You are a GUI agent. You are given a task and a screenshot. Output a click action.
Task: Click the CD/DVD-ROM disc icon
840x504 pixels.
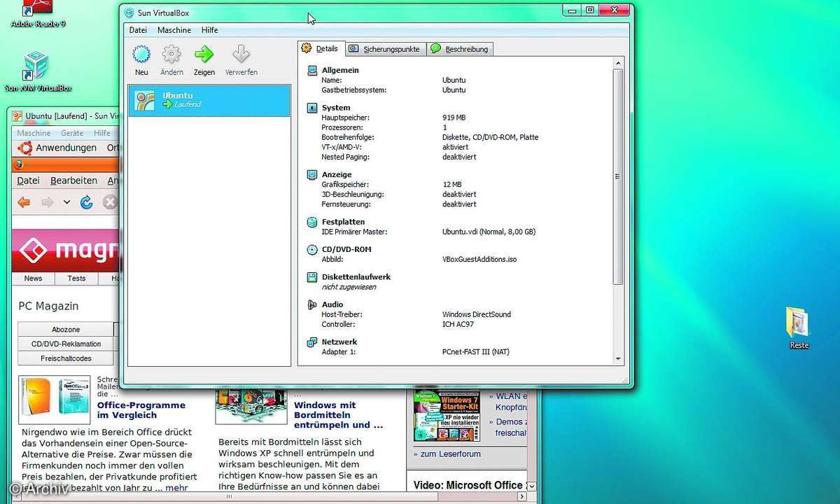click(312, 249)
